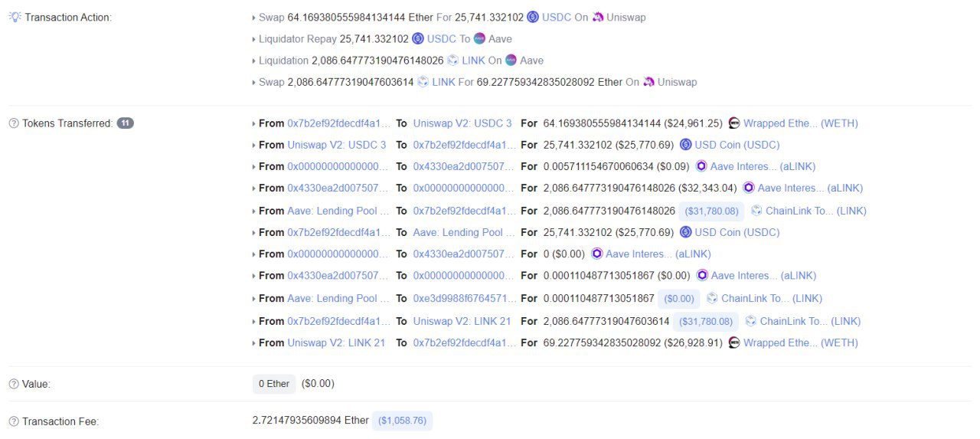The height and width of the screenshot is (439, 980).
Task: Click aLINK icon in the $32,343.04 transfer row
Action: (749, 188)
